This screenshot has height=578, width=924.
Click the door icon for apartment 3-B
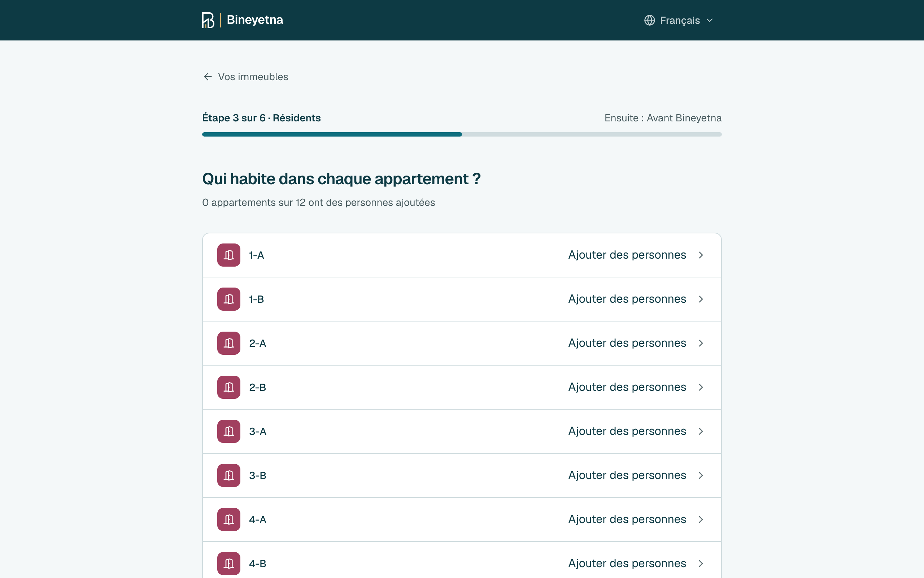tap(229, 475)
